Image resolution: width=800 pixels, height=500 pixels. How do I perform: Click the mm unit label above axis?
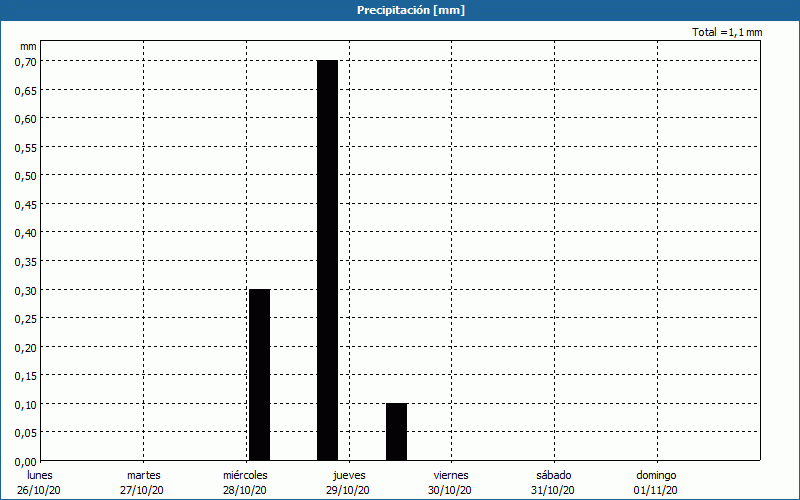pyautogui.click(x=28, y=46)
